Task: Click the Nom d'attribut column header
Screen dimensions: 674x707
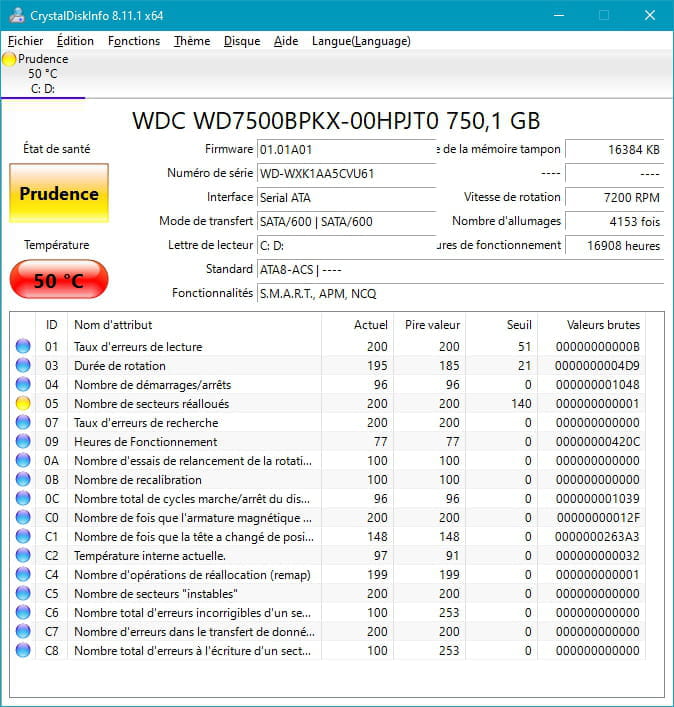Action: (x=194, y=325)
